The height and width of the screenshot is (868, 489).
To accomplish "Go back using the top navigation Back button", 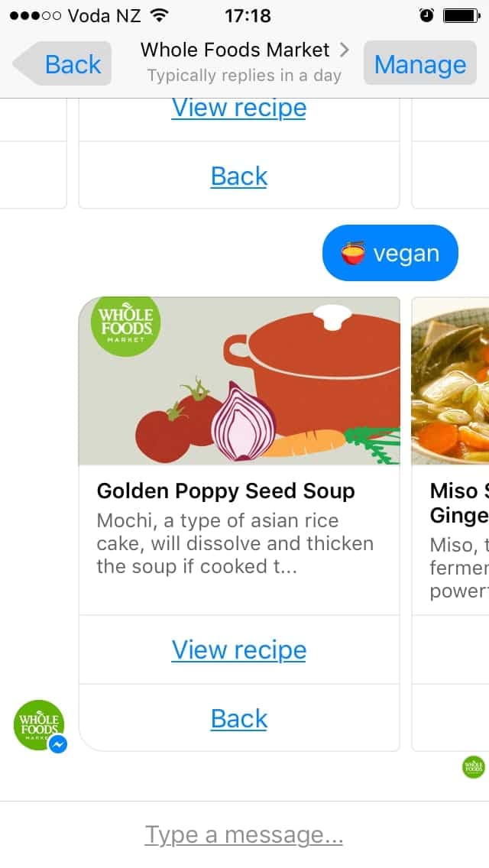I will pos(63,64).
